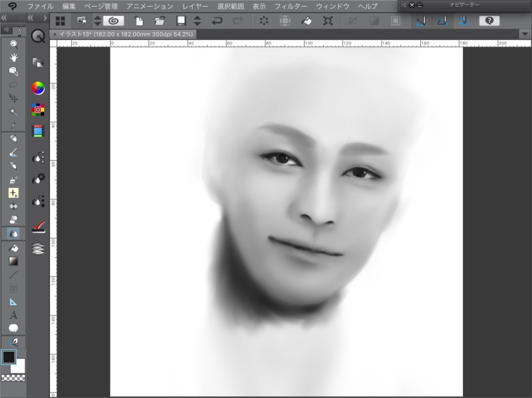The width and height of the screenshot is (532, 398).
Task: Select the Eraser tool
Action: click(x=13, y=220)
